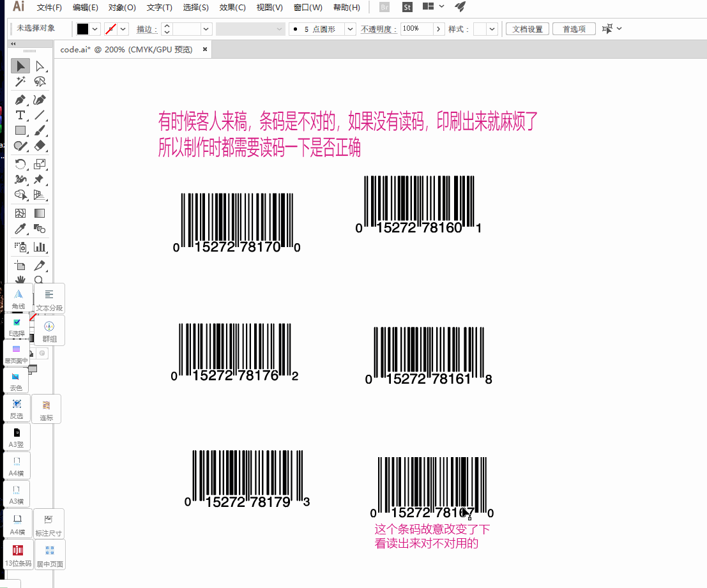Open the 效果(C) menu
Image resolution: width=707 pixels, height=588 pixels.
click(x=232, y=7)
